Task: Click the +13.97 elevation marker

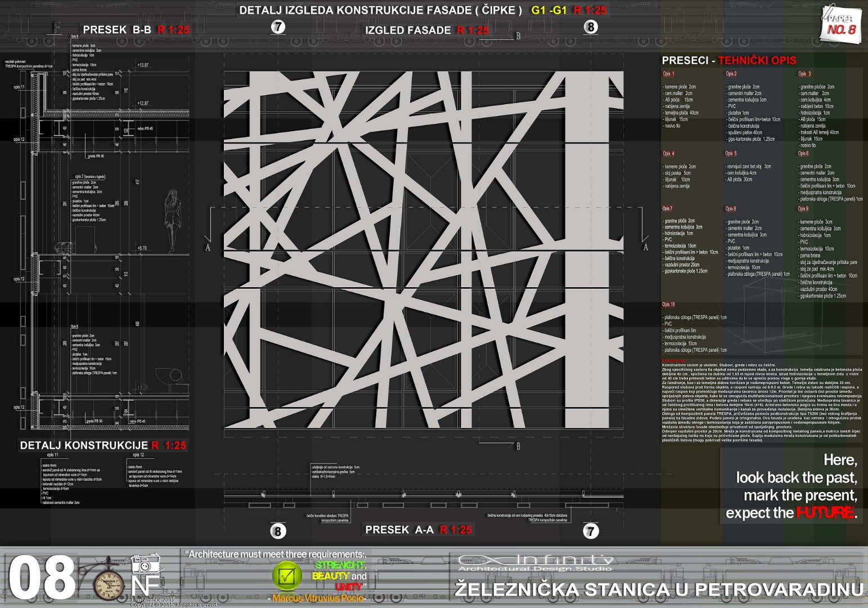Action: 143,65
